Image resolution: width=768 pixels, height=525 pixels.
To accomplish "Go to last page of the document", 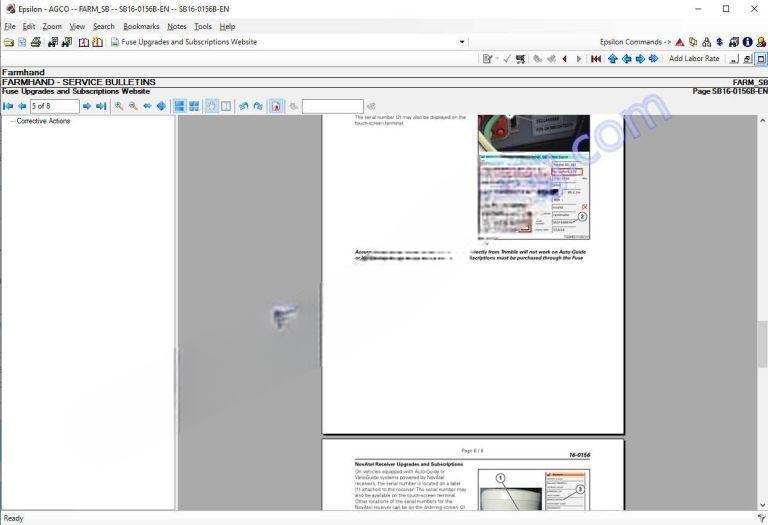I will tap(101, 106).
